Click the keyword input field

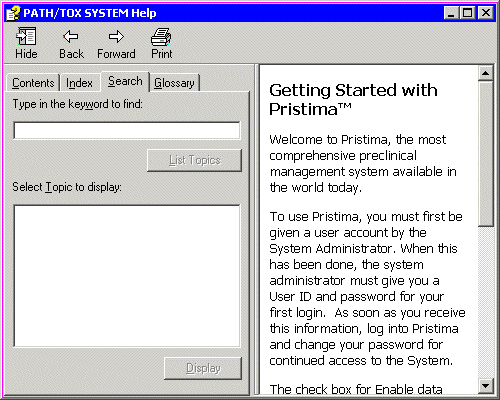click(127, 130)
